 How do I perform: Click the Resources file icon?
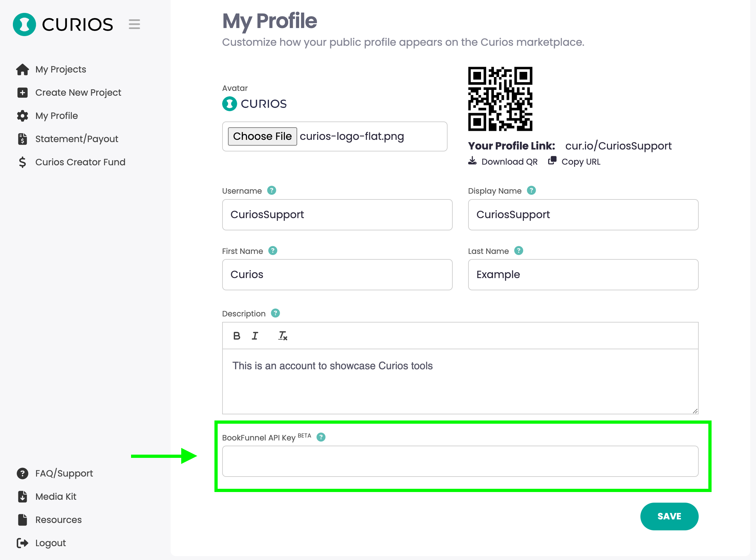point(22,520)
